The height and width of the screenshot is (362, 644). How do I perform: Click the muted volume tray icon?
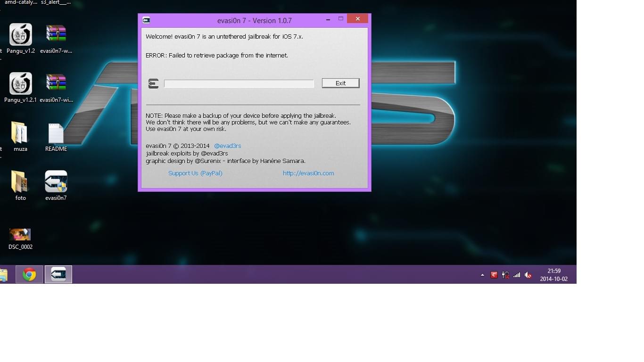528,275
